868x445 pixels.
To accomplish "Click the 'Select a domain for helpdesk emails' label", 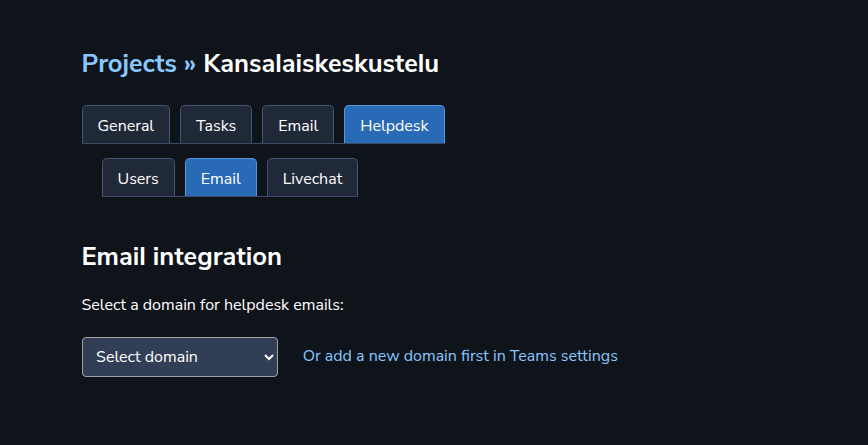I will click(213, 305).
